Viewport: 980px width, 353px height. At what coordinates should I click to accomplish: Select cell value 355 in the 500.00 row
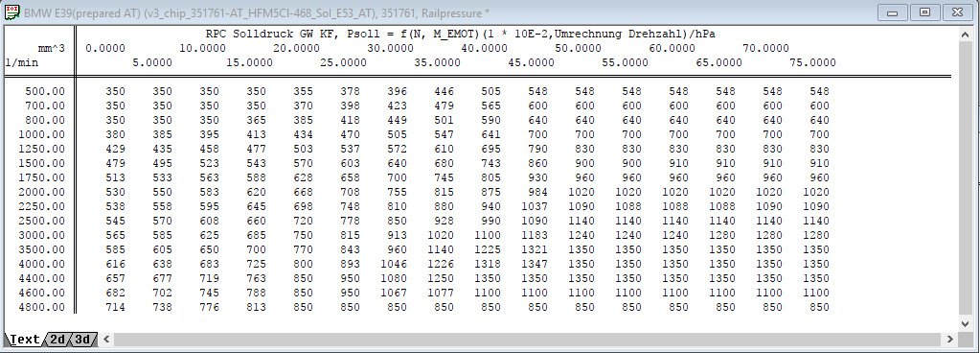click(303, 91)
